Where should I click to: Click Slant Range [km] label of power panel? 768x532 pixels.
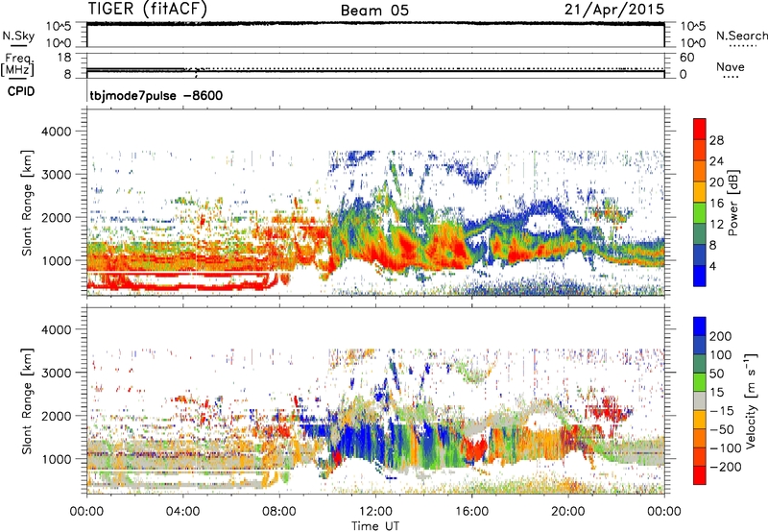(28, 203)
